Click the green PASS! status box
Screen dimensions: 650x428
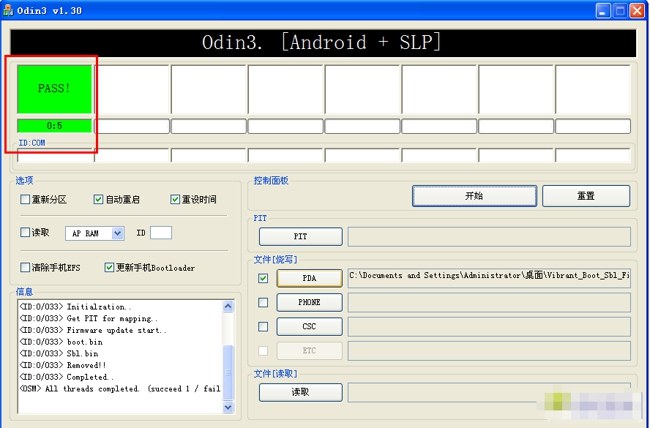(x=54, y=89)
